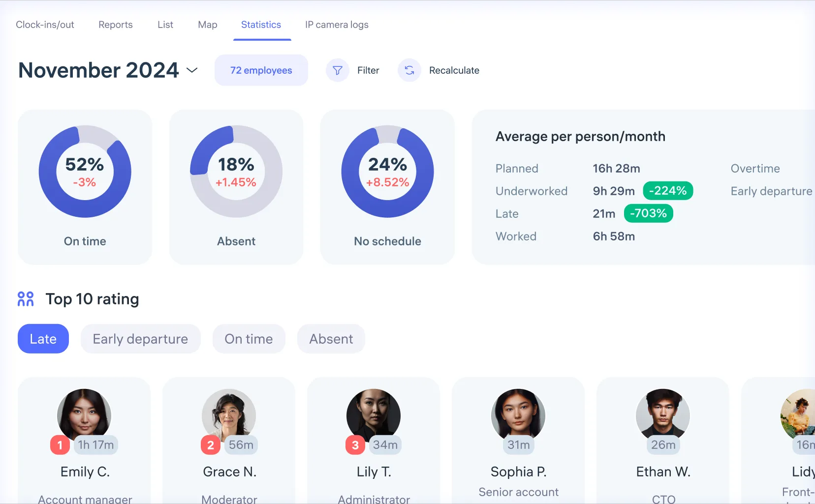The width and height of the screenshot is (815, 504).
Task: Open the Clock-ins/out tab
Action: [45, 25]
